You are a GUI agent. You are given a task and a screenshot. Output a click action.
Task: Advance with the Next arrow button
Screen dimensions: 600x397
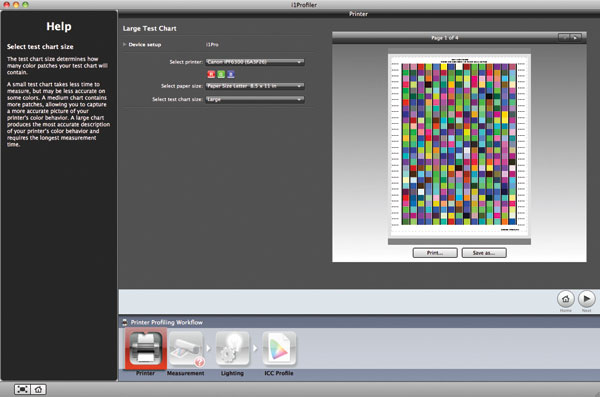pyautogui.click(x=586, y=299)
